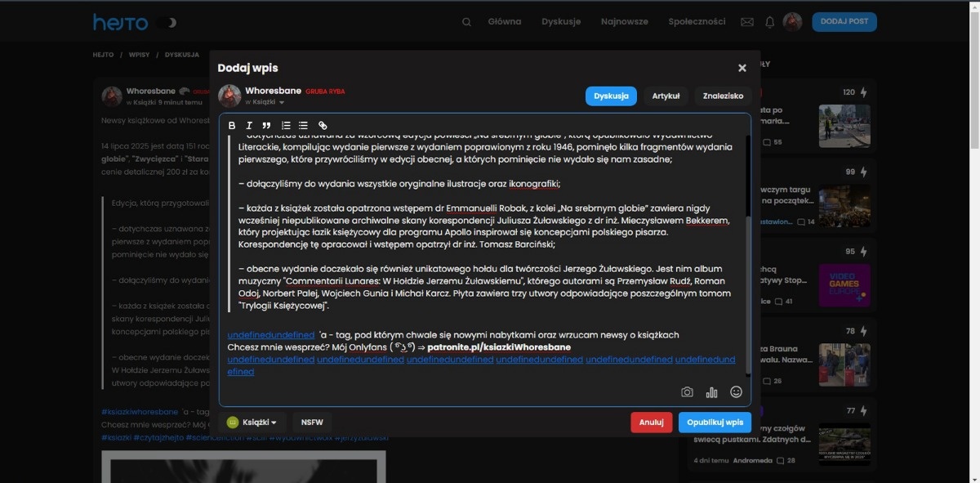The height and width of the screenshot is (483, 980).
Task: Toggle dark mode switch next to Hejto logo
Action: point(167,22)
